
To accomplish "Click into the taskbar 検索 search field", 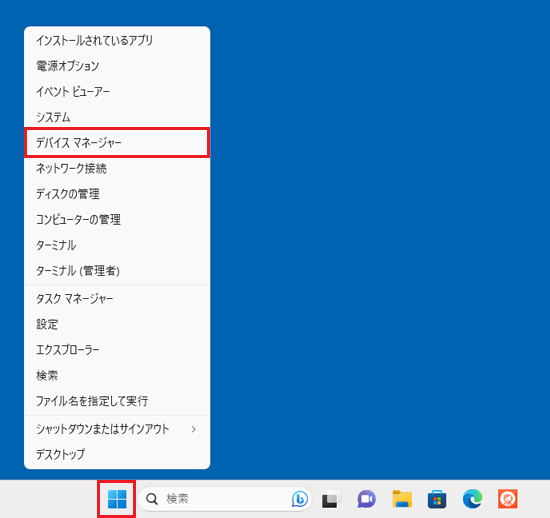I will [x=225, y=499].
